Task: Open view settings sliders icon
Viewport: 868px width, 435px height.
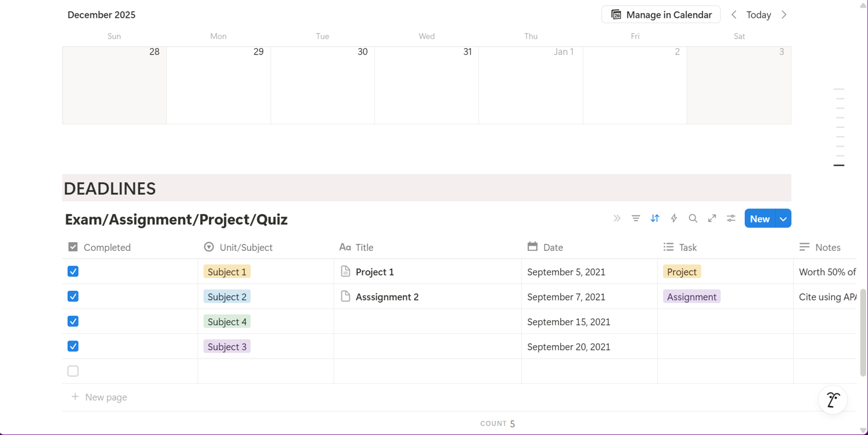Action: [x=731, y=218]
